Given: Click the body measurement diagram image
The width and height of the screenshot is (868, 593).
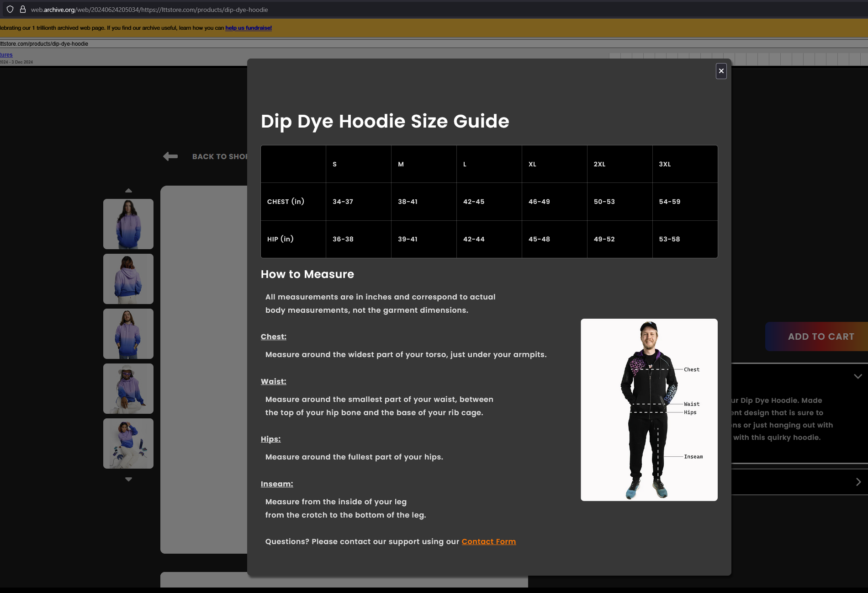Looking at the screenshot, I should pos(649,410).
